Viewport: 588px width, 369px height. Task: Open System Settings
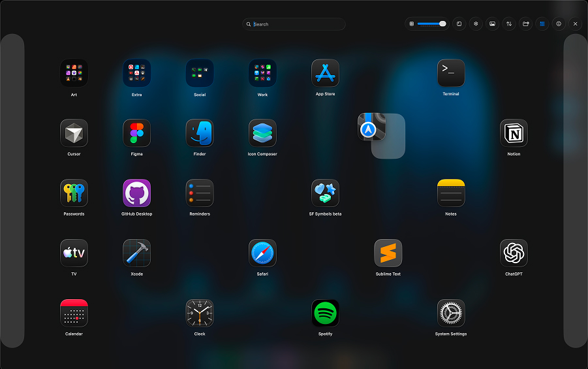coord(451,313)
